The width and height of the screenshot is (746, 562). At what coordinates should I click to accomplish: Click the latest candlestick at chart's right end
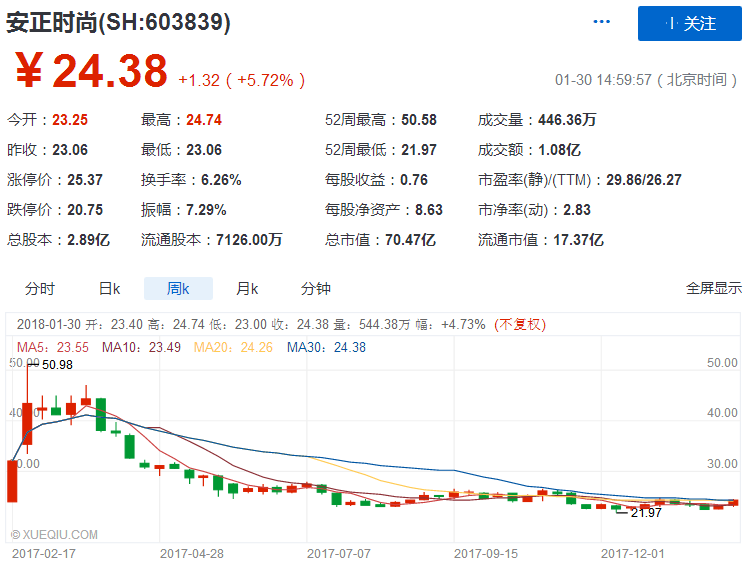736,503
